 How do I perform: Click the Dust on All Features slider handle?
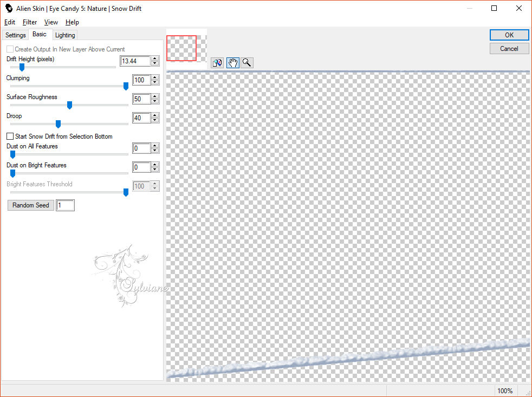12,155
